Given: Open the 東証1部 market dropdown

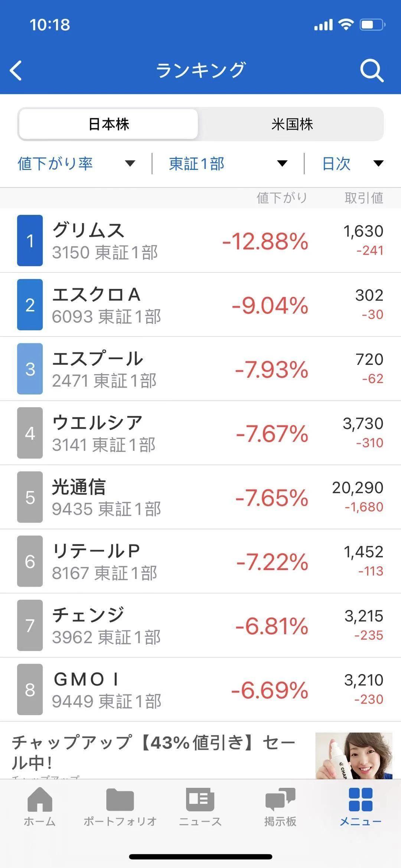Looking at the screenshot, I should (x=228, y=164).
